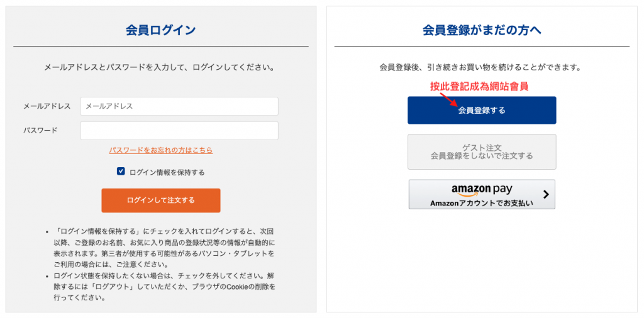Viewport: 644px width, 318px height.
Task: Click the ログイン情報を保持する checkbox label text
Action: (167, 172)
